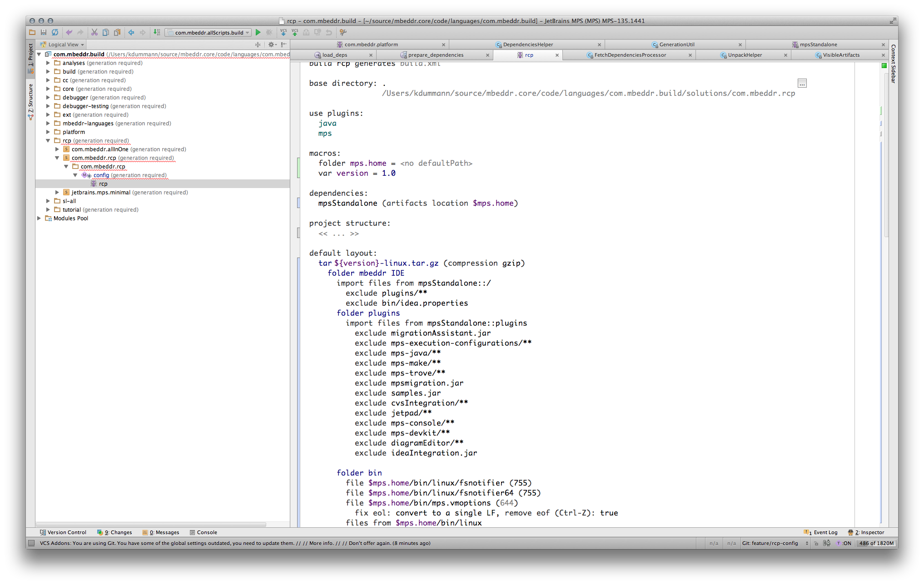Open Settings with wrench icon
The image size is (924, 585).
343,32
